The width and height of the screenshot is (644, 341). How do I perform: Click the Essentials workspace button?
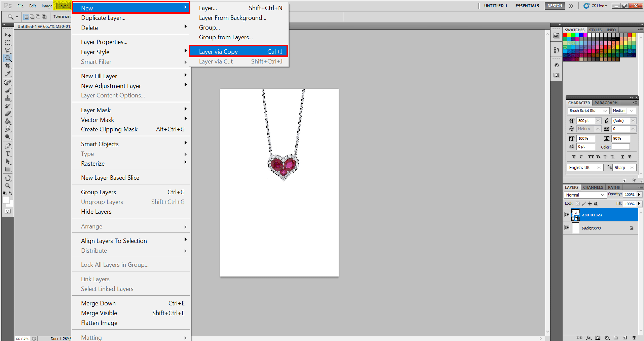(x=527, y=6)
